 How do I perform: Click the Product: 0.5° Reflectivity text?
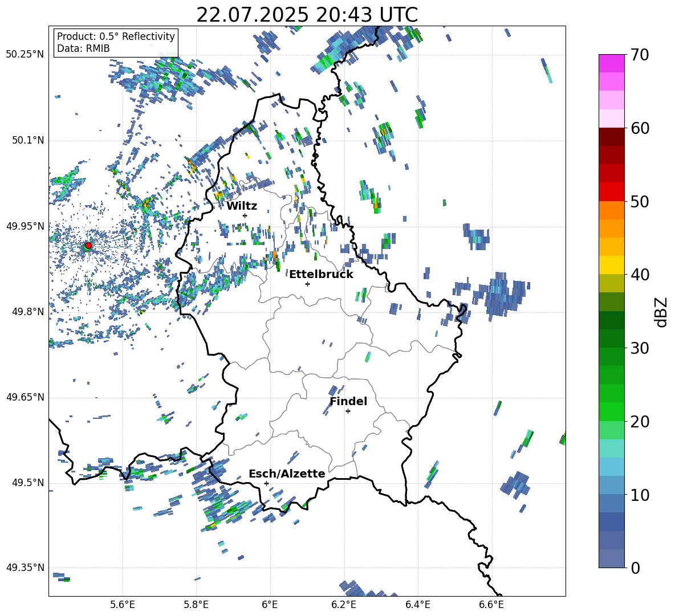coord(116,36)
